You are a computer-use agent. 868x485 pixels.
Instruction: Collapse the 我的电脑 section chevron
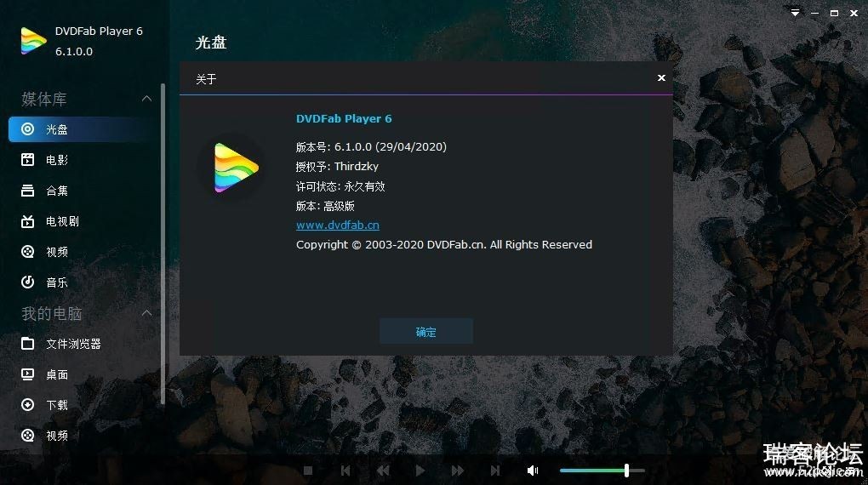pos(146,313)
